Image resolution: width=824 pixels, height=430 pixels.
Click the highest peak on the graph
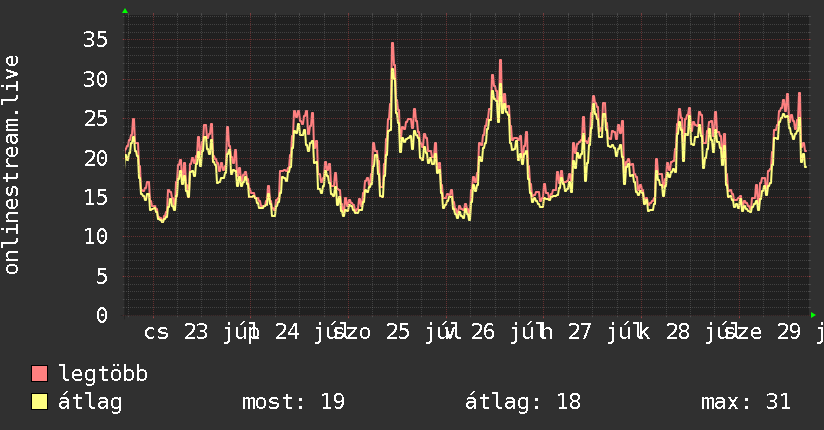coord(393,44)
